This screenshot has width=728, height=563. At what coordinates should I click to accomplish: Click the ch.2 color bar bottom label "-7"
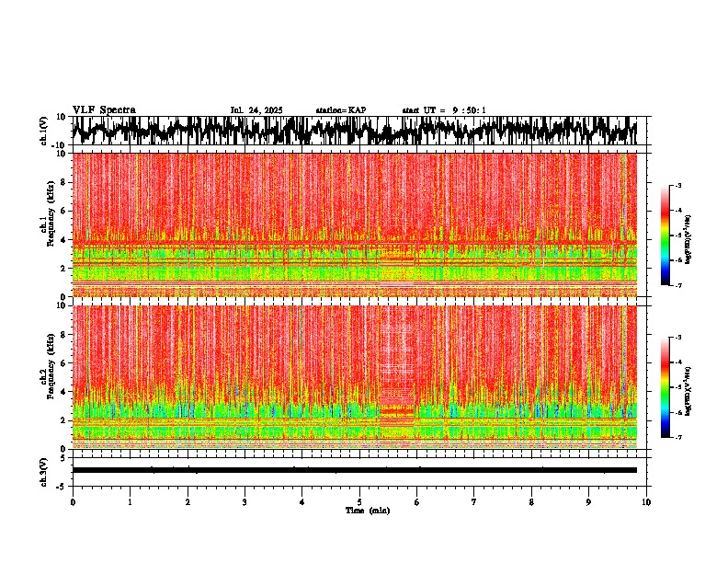pos(677,437)
